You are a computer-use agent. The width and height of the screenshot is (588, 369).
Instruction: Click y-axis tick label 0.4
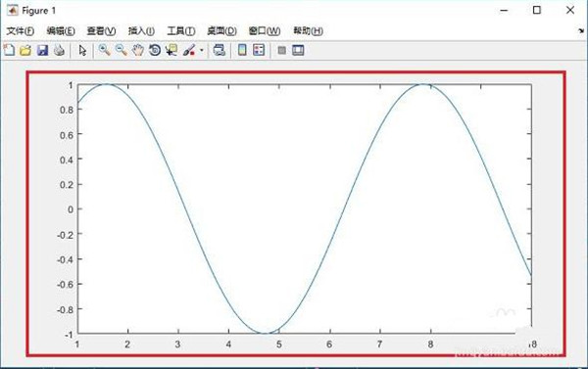coord(66,160)
